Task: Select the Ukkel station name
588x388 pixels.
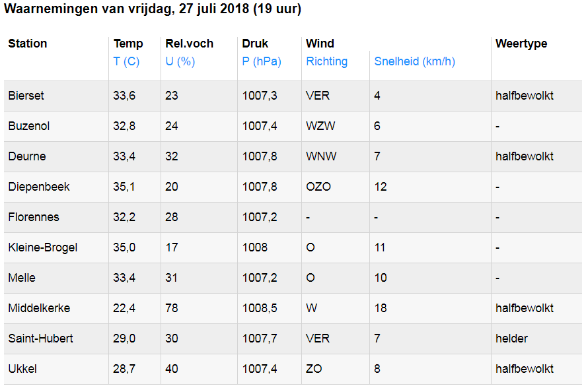Action: [22, 369]
